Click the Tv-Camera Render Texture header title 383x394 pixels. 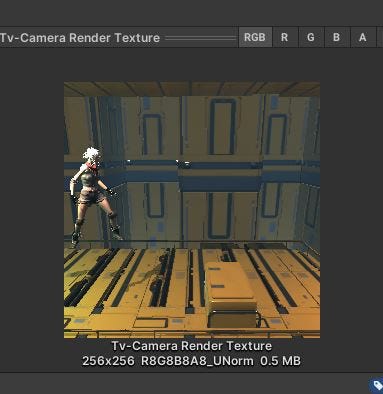[80, 38]
